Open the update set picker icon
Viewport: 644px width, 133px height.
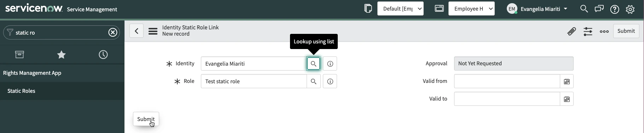tap(368, 8)
